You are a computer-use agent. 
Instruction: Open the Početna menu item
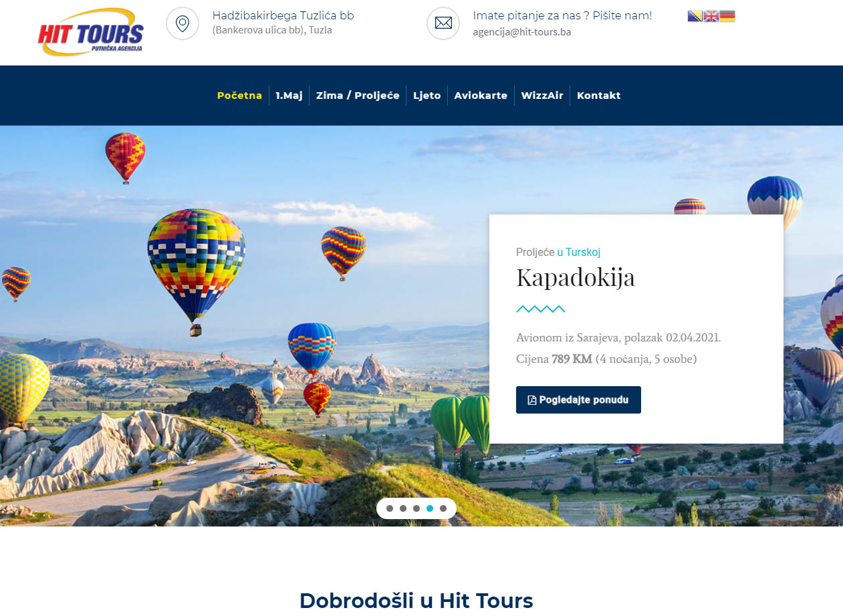click(239, 96)
